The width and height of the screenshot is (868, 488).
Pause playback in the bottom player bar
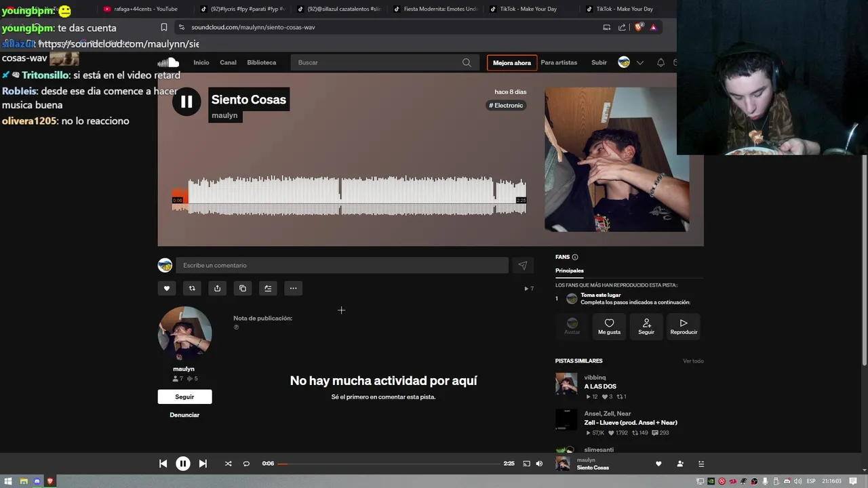pyautogui.click(x=183, y=464)
